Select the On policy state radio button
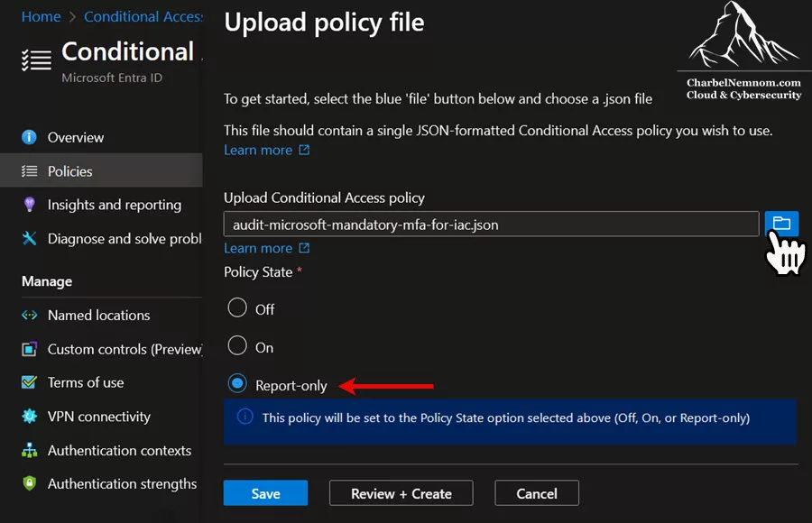The height and width of the screenshot is (523, 812). pyautogui.click(x=237, y=345)
